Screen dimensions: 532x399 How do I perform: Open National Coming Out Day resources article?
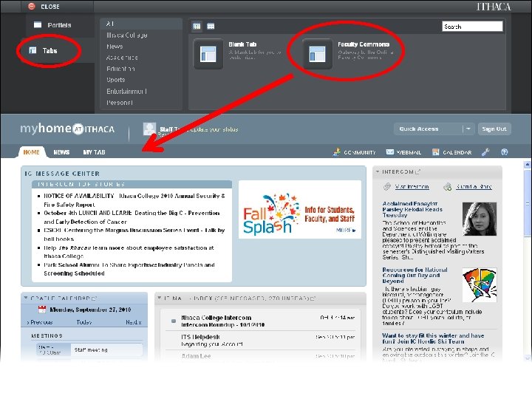(x=415, y=275)
